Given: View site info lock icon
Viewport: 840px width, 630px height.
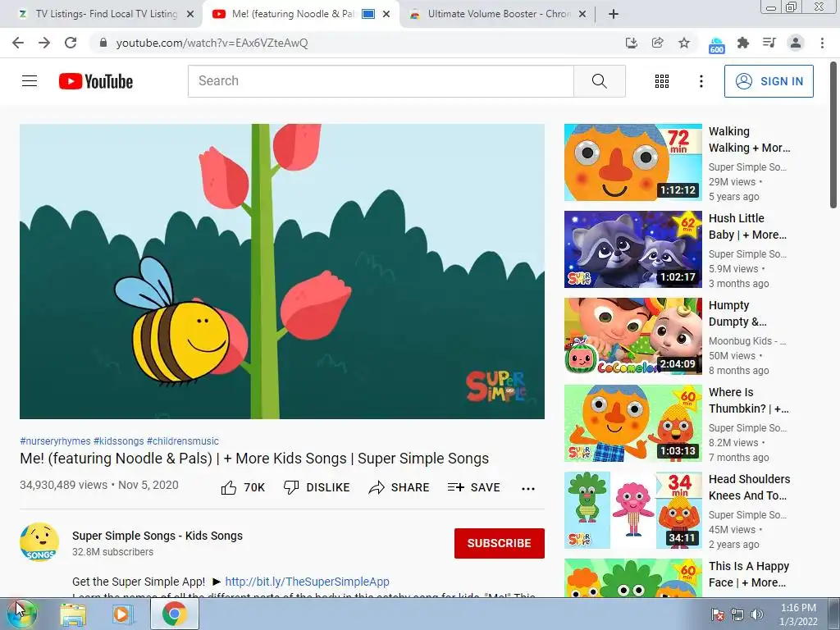Looking at the screenshot, I should point(103,43).
